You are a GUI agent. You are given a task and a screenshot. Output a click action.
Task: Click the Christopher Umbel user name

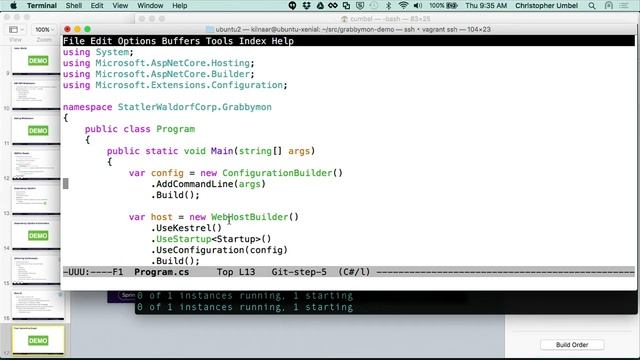[546, 6]
